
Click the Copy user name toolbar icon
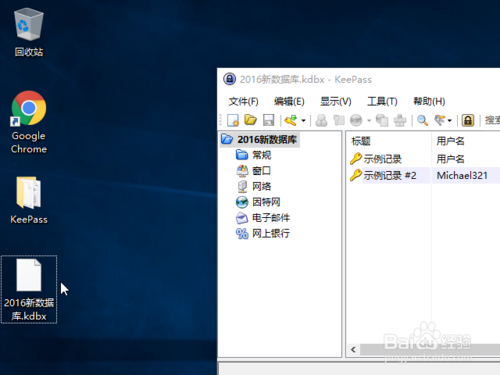(x=321, y=120)
